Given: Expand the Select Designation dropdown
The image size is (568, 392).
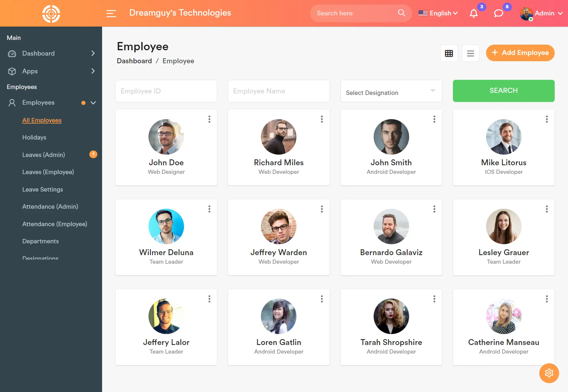Looking at the screenshot, I should [391, 91].
